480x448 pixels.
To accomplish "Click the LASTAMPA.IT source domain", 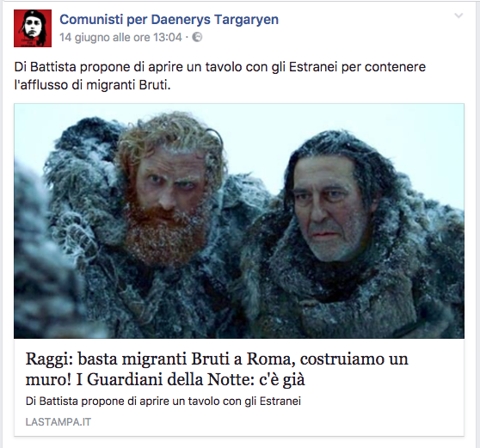I will 58,422.
